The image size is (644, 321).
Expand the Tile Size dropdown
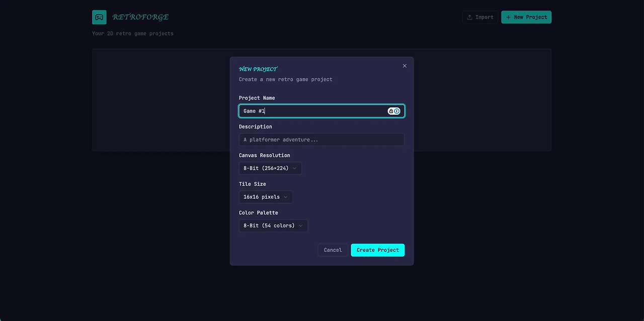266,197
